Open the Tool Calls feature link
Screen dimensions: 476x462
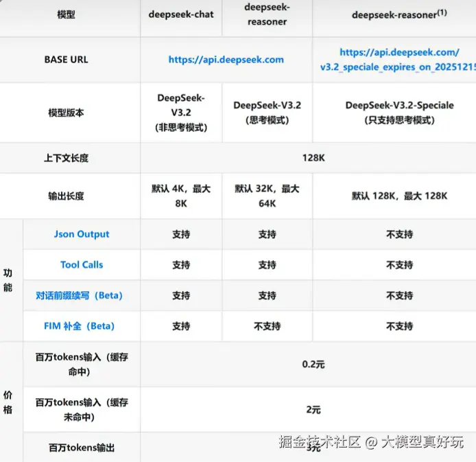tap(82, 264)
